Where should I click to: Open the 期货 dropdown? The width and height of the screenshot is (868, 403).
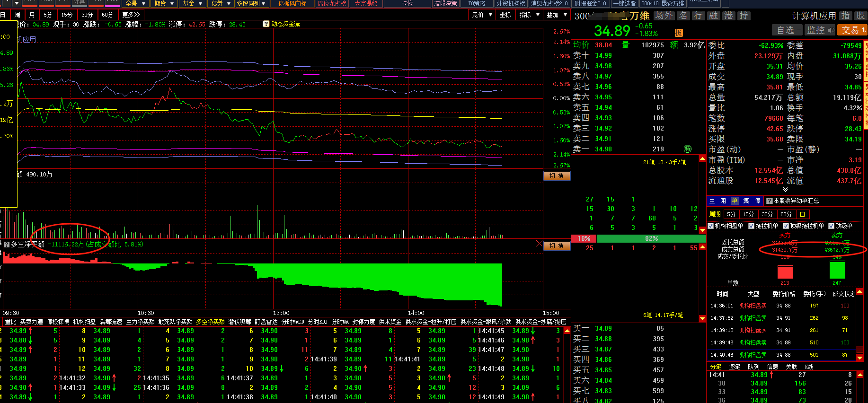click(x=164, y=3)
